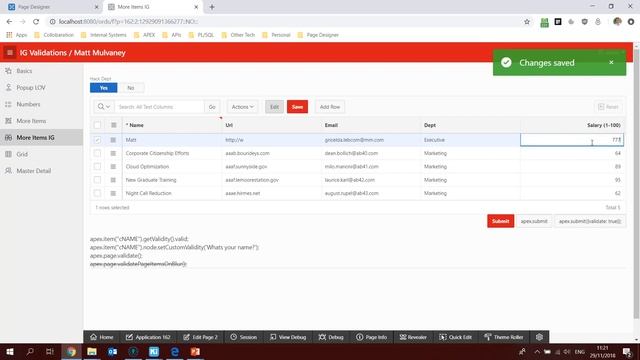
Task: Click the red Submit button
Action: [500, 221]
